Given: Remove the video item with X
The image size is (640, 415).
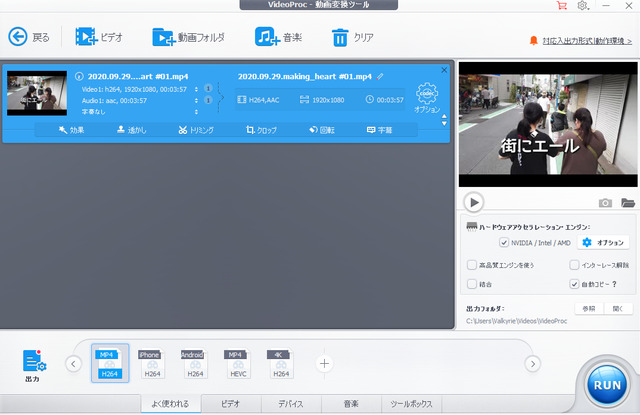Looking at the screenshot, I should click(x=444, y=70).
